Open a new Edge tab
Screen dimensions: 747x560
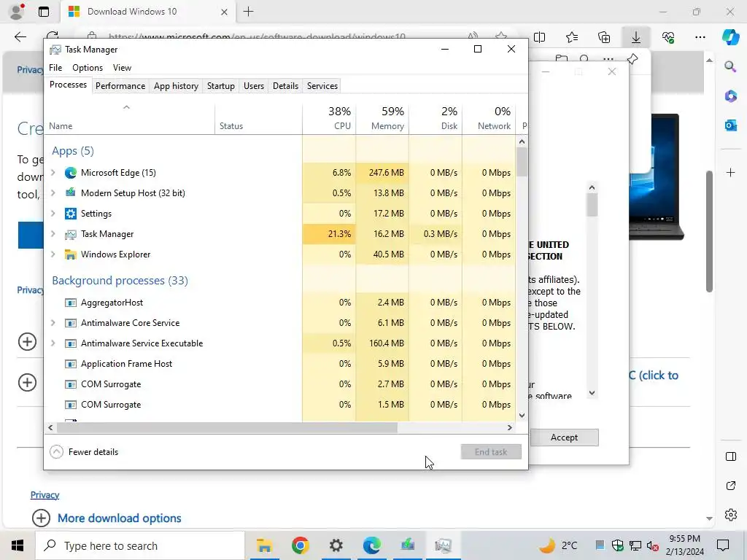click(248, 12)
